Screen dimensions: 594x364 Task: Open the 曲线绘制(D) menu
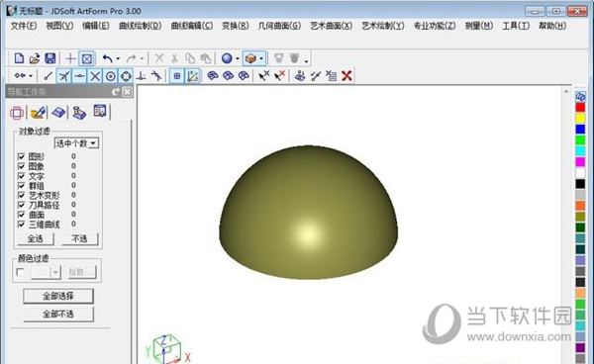click(x=141, y=26)
